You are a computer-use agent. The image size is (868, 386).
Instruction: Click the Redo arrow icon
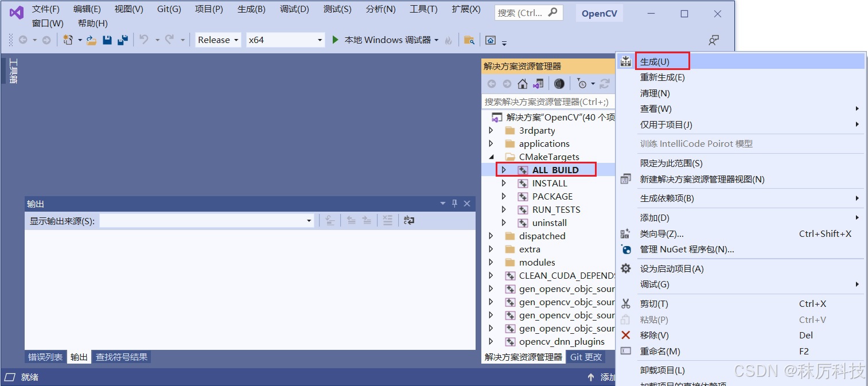tap(170, 40)
